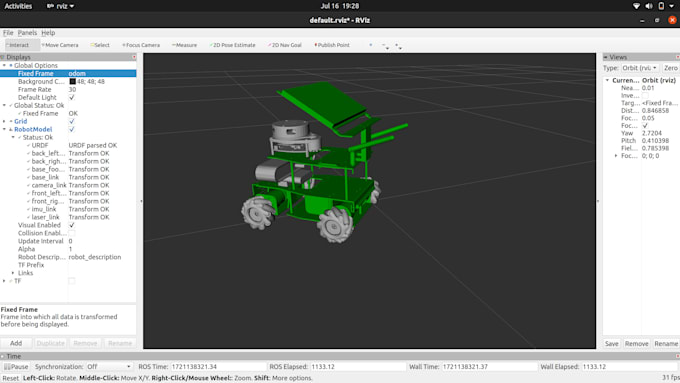The image size is (680, 383).
Task: Activate the Select tool in toolbar
Action: [x=100, y=45]
